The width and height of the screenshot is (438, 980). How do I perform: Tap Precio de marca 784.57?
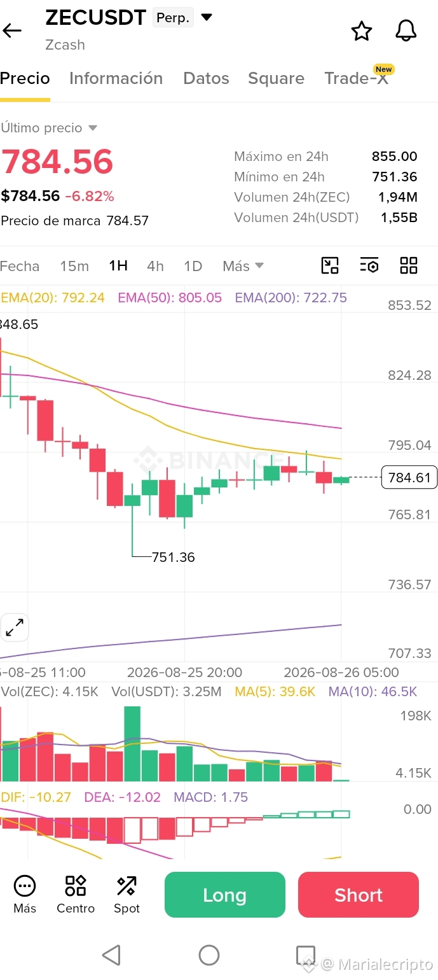point(74,221)
